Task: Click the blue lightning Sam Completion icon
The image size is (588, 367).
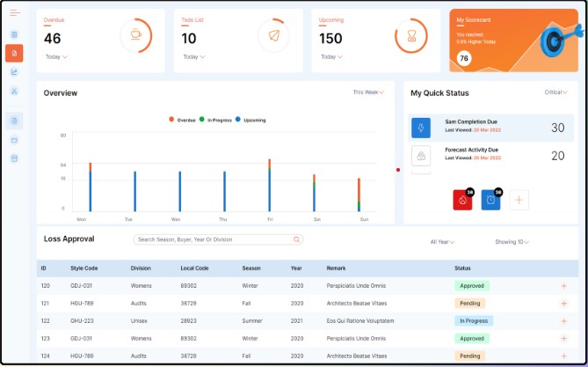Action: coord(421,128)
